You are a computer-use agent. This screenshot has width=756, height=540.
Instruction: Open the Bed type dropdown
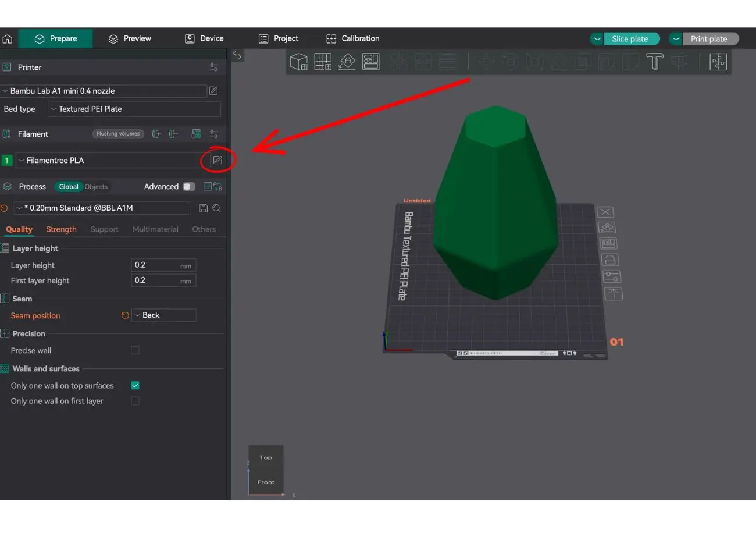point(134,109)
